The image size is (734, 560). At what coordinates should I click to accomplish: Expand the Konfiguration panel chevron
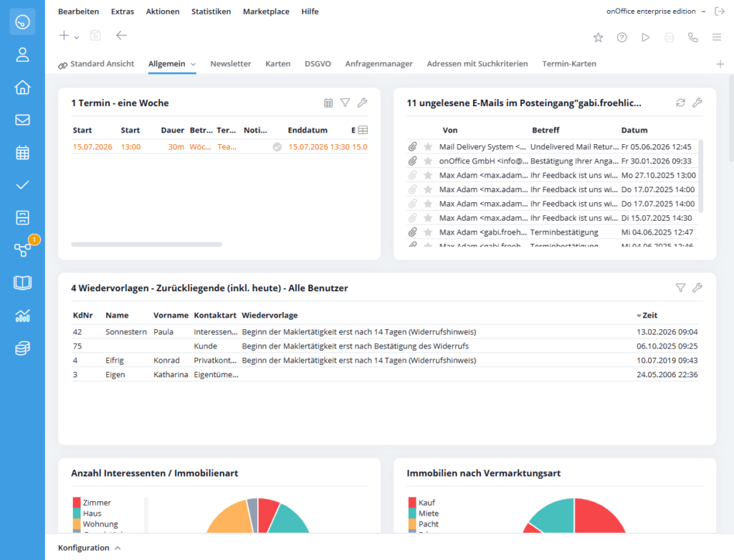pos(118,548)
